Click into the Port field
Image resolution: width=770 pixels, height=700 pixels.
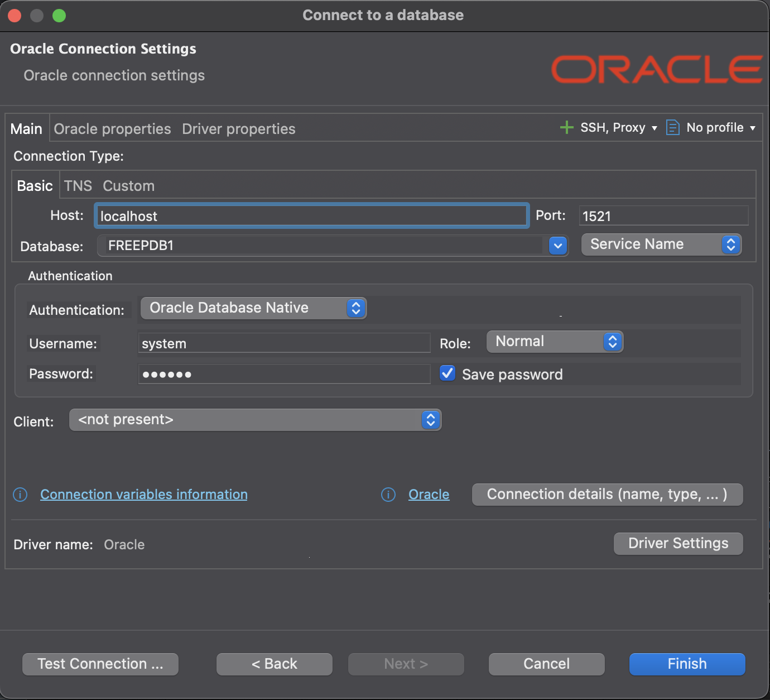click(663, 215)
